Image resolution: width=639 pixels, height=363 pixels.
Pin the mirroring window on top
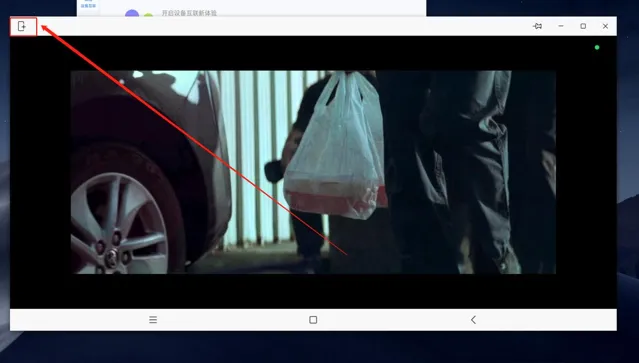click(538, 26)
